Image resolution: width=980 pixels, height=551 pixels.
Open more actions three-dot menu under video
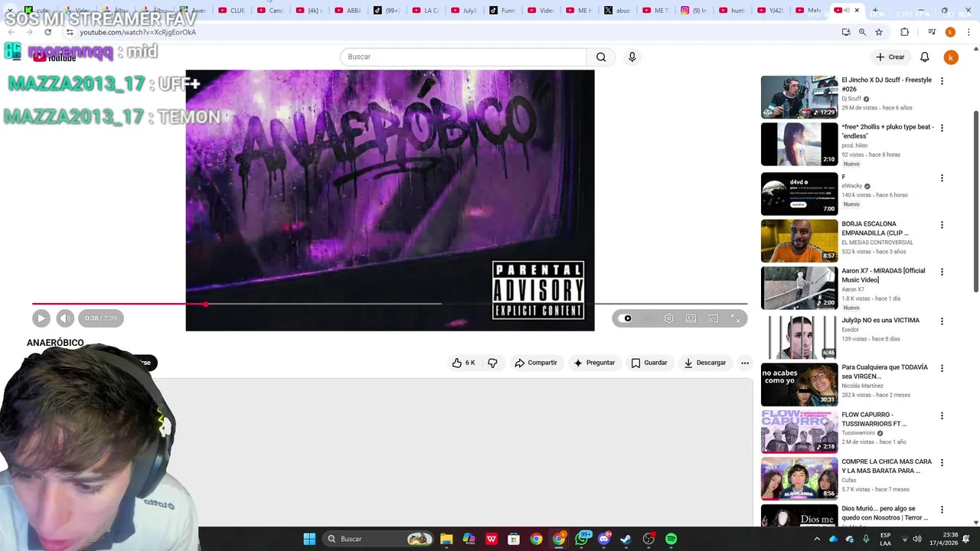(x=745, y=363)
